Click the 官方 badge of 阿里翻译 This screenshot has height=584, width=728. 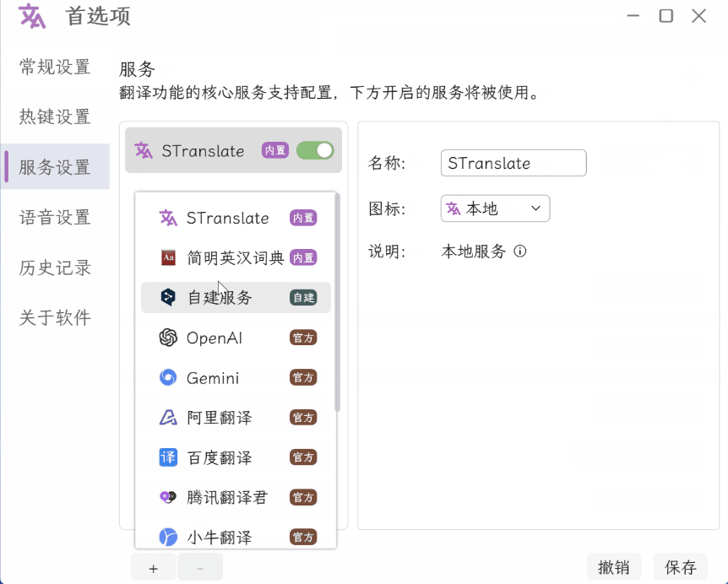(303, 418)
